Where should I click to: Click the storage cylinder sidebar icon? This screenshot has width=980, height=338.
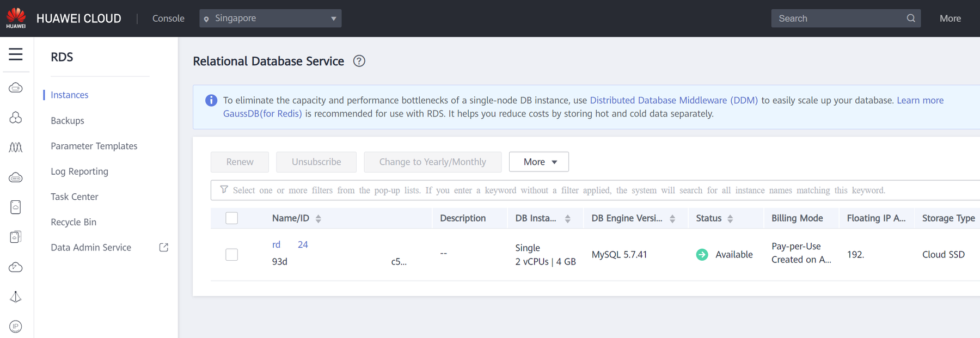16,207
